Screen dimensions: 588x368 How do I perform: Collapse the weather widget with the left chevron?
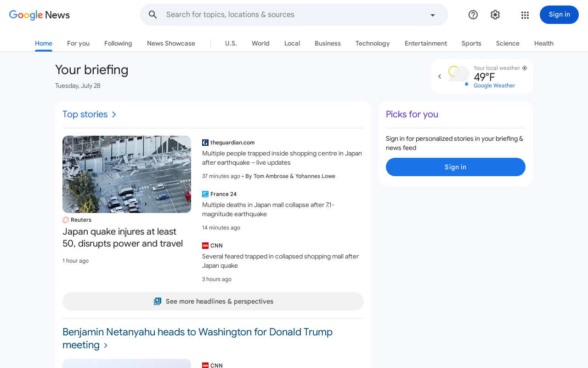point(440,76)
